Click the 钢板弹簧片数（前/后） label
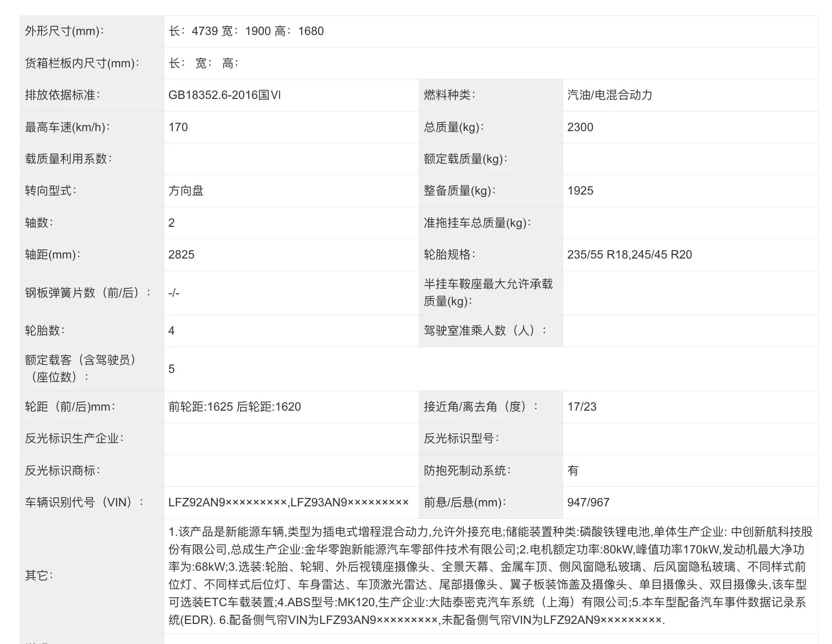The width and height of the screenshot is (832, 644). (88, 293)
